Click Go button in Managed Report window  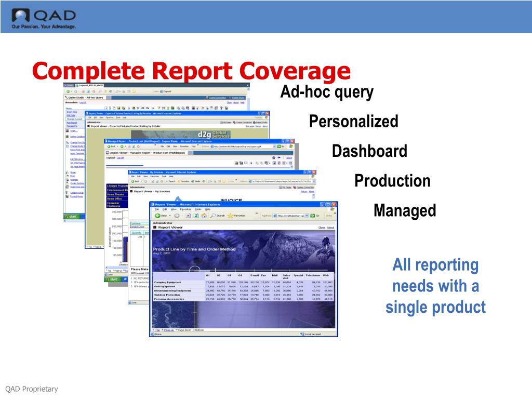pos(280,147)
